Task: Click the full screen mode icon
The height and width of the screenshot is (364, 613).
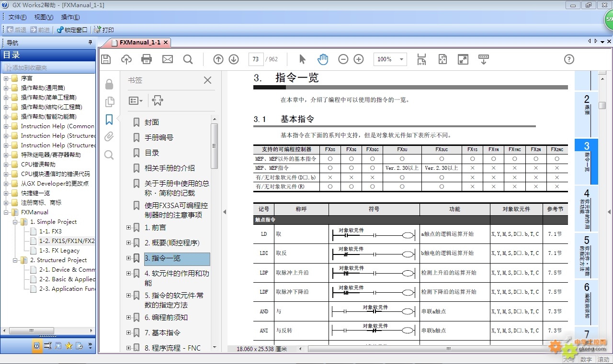Action: pyautogui.click(x=463, y=59)
